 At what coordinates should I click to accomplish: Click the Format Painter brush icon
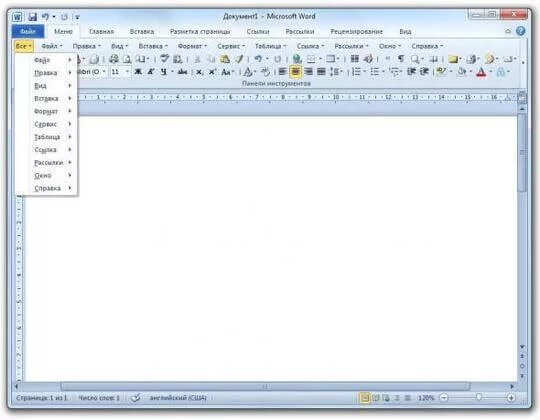(x=239, y=59)
